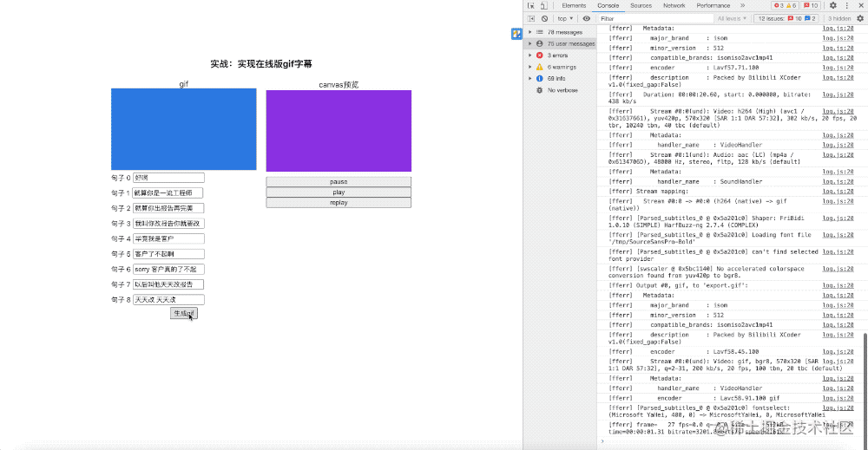Open console settings gear beside 3 hidden
This screenshot has width=868, height=450.
859,18
